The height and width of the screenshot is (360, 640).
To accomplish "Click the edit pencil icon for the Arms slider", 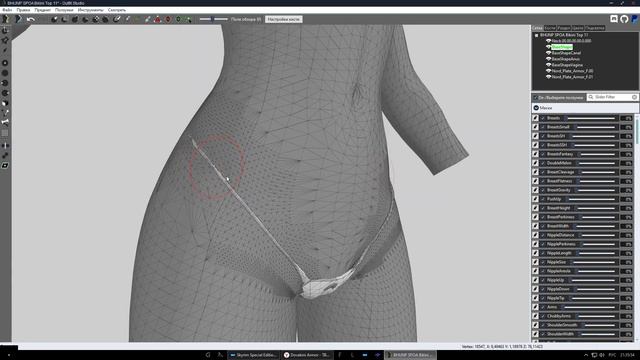I will coord(536,307).
